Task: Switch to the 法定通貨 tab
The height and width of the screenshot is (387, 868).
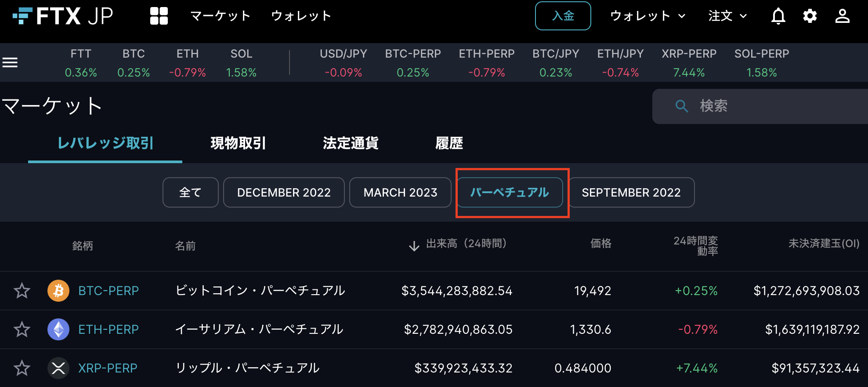Action: [x=351, y=143]
